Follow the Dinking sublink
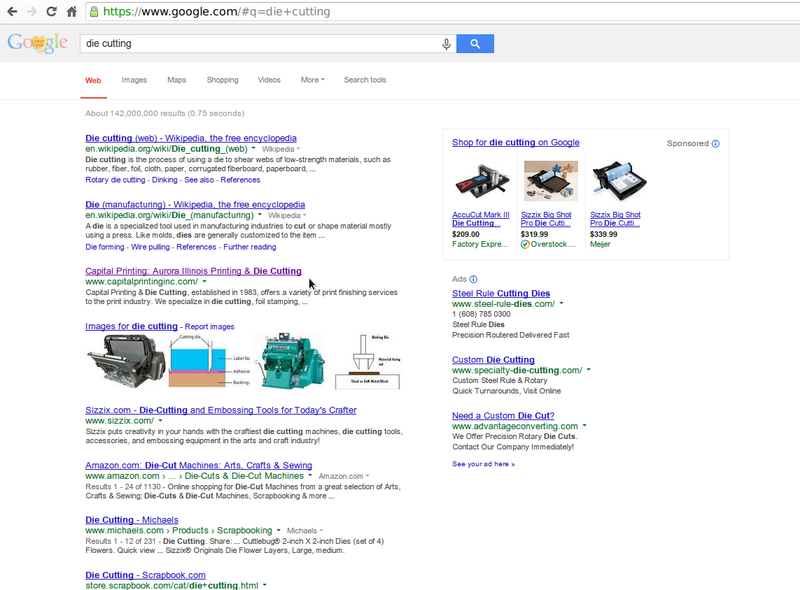Viewport: 800px width, 590px height. [164, 180]
